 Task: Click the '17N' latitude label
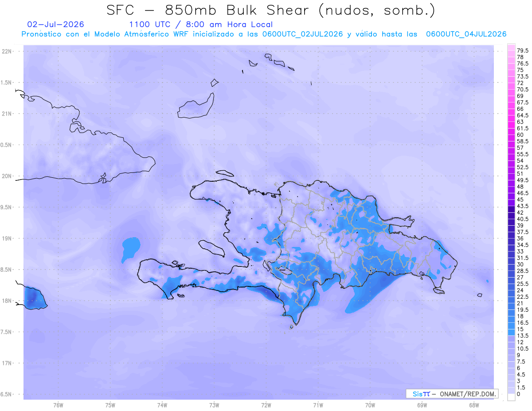(7, 363)
